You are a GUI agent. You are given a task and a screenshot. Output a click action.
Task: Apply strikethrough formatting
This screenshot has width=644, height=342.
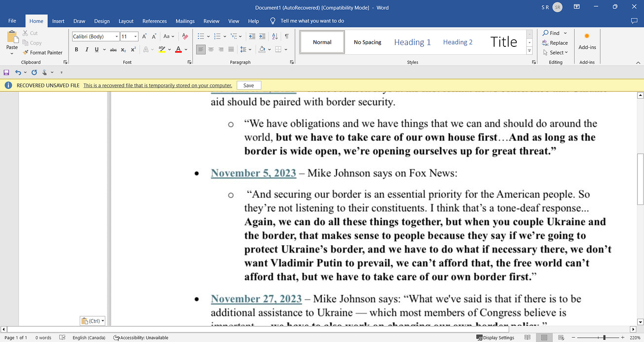[113, 49]
